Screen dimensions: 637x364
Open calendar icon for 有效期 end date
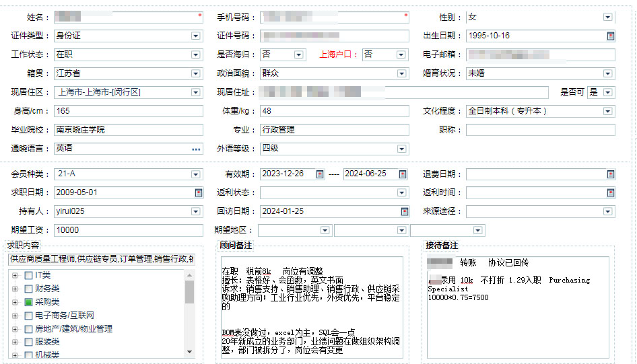pyautogui.click(x=403, y=174)
